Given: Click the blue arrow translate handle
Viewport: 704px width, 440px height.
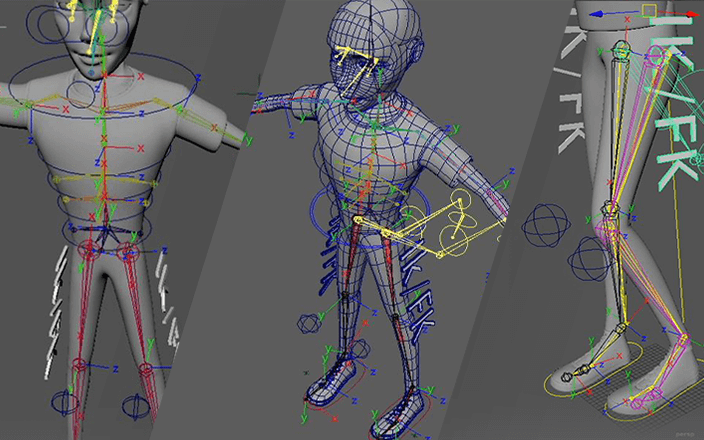Looking at the screenshot, I should (x=596, y=14).
